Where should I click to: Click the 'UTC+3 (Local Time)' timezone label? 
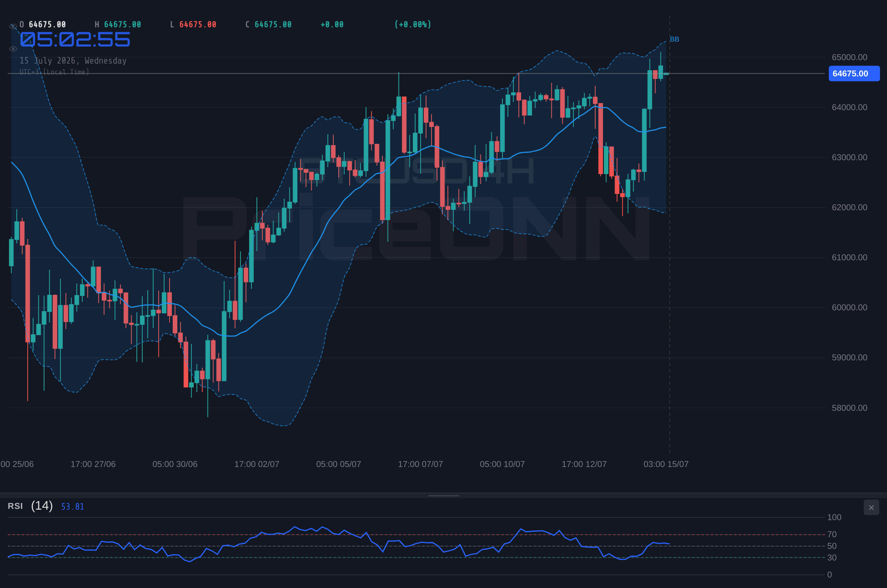[x=54, y=72]
